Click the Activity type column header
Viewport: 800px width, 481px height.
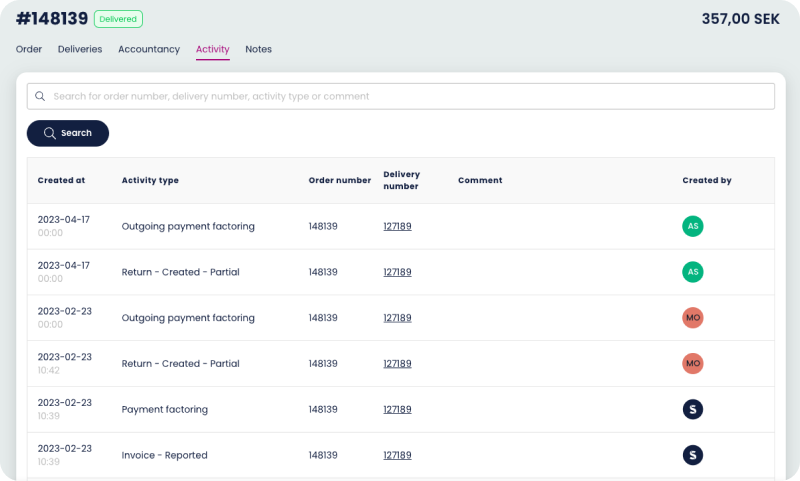point(150,181)
